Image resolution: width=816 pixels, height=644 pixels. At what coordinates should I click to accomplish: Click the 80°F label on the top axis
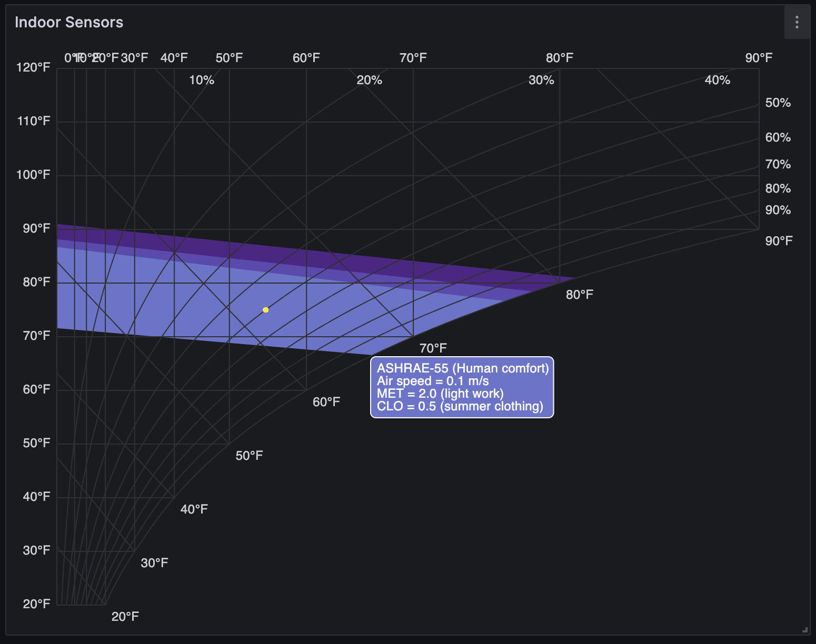click(x=560, y=58)
